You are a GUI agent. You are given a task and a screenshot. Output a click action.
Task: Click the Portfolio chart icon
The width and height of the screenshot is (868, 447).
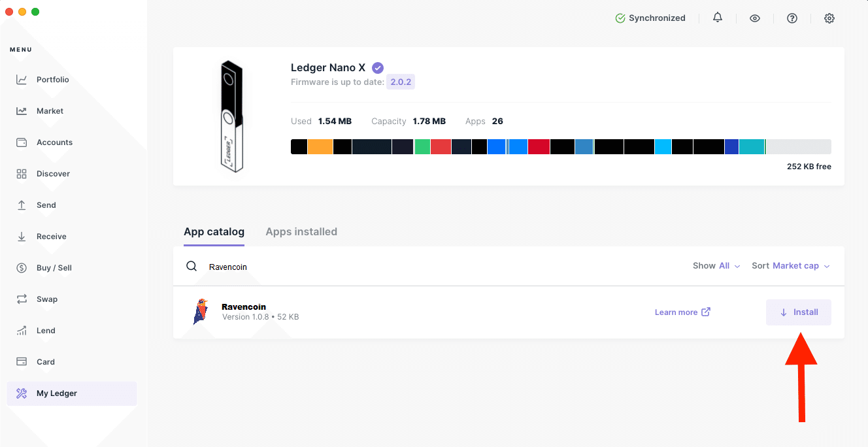point(22,80)
